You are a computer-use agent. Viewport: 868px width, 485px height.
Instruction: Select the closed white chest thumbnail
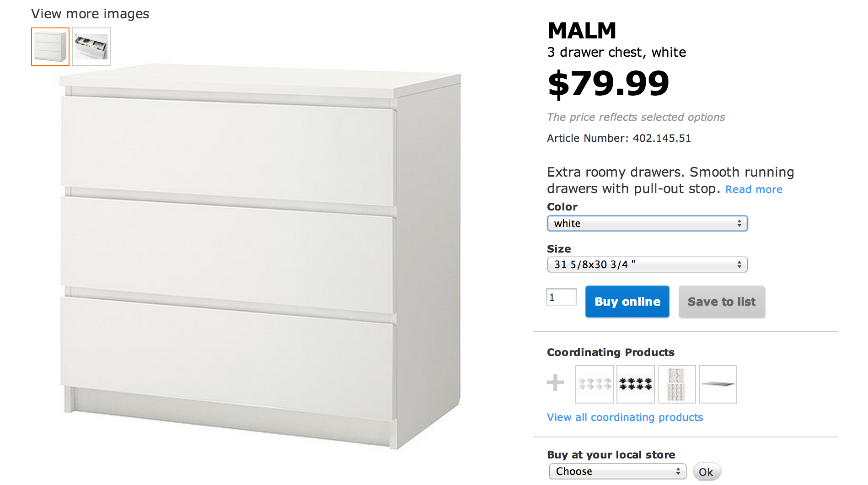[x=50, y=47]
